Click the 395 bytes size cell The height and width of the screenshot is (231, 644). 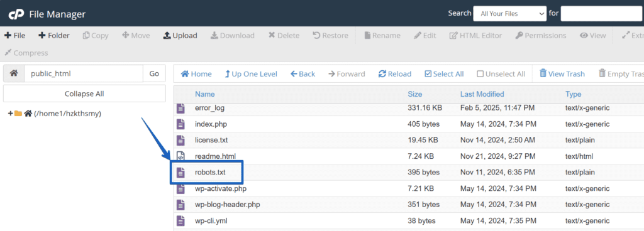point(423,173)
